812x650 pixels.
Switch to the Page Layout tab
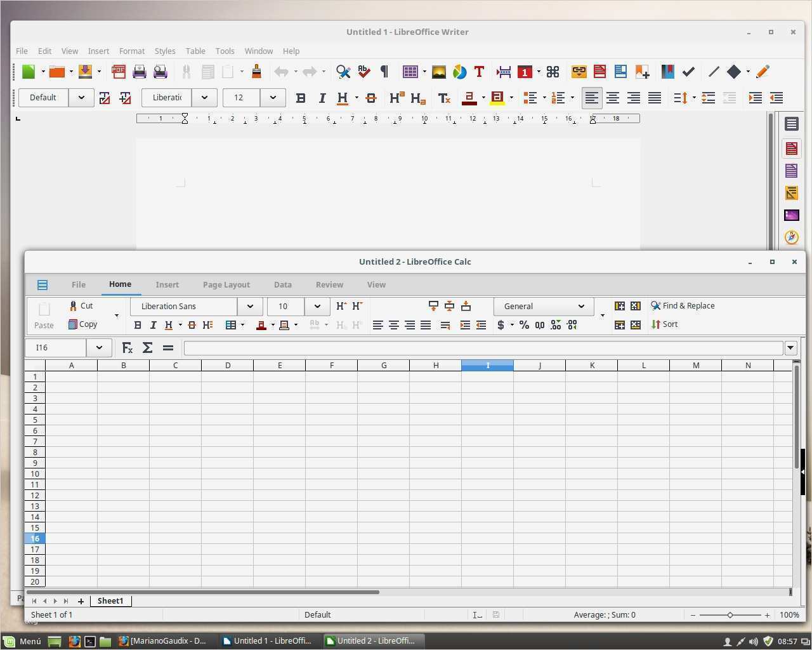point(226,284)
